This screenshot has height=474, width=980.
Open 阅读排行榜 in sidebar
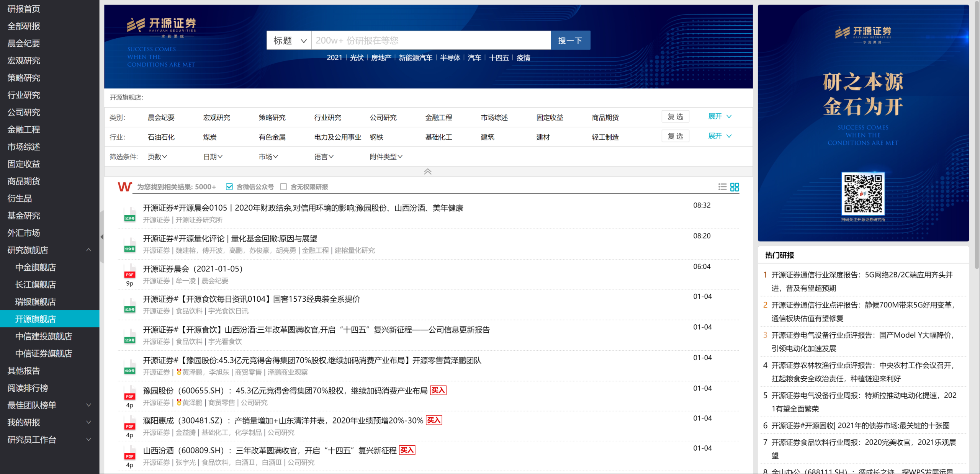(28, 388)
